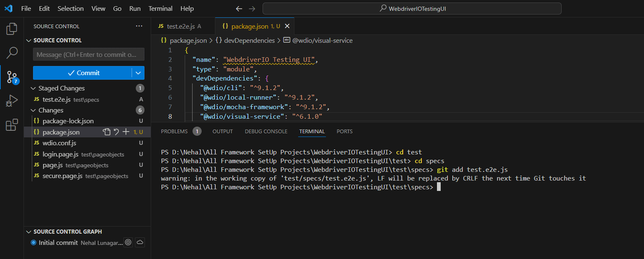Open changed file wdio.conf.js
Viewport: 644px width, 259px height.
pos(87,143)
